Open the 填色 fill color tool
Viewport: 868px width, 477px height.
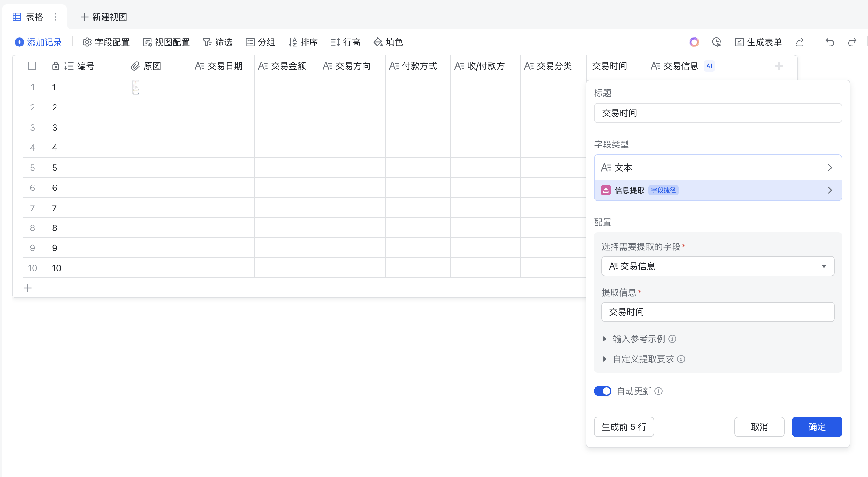pyautogui.click(x=388, y=42)
